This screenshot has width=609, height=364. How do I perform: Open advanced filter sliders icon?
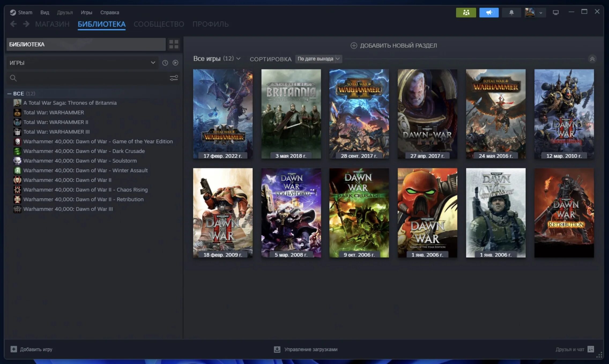coord(174,78)
